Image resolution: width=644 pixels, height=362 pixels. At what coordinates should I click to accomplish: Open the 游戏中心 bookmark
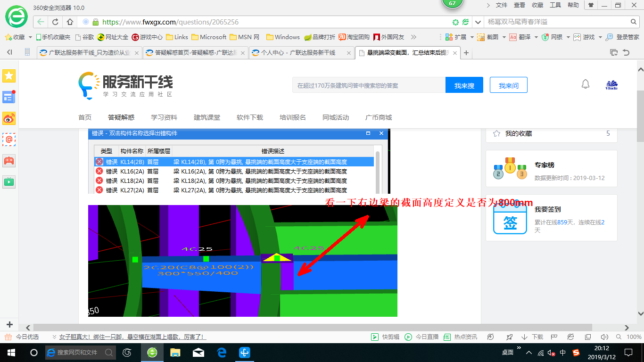tap(147, 37)
